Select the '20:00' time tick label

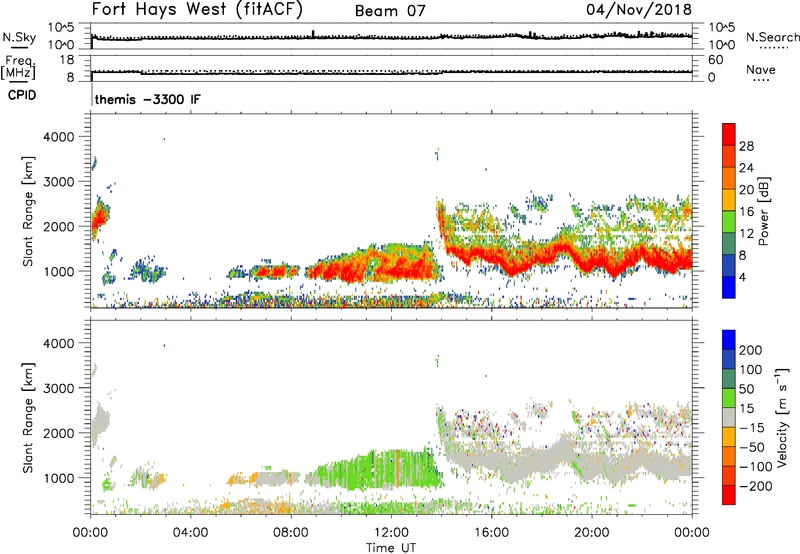(x=592, y=533)
